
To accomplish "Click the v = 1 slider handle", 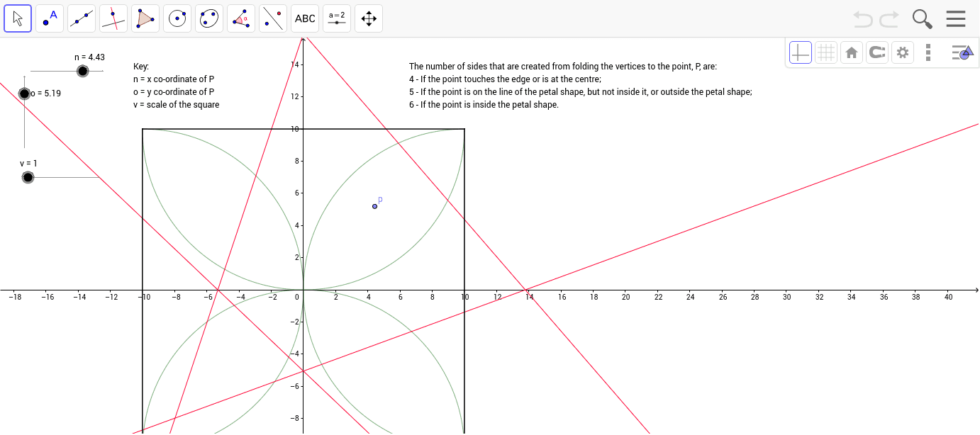I will tap(28, 177).
